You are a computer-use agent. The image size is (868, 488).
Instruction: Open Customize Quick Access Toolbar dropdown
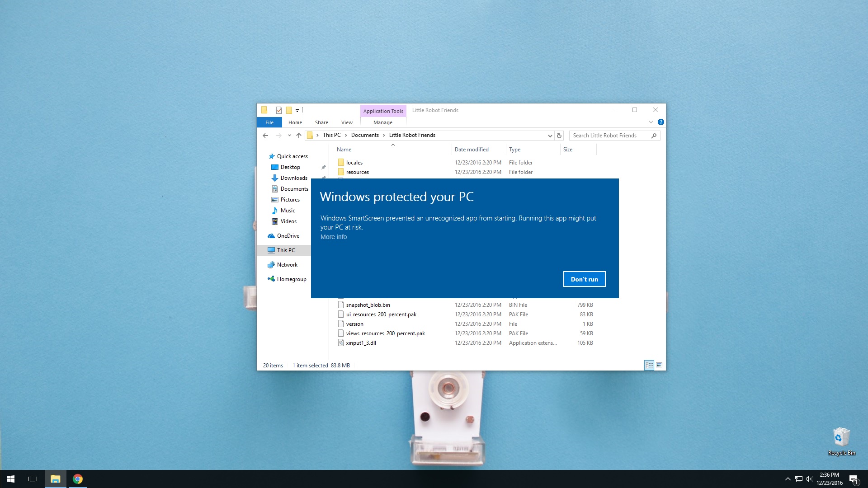click(x=297, y=110)
